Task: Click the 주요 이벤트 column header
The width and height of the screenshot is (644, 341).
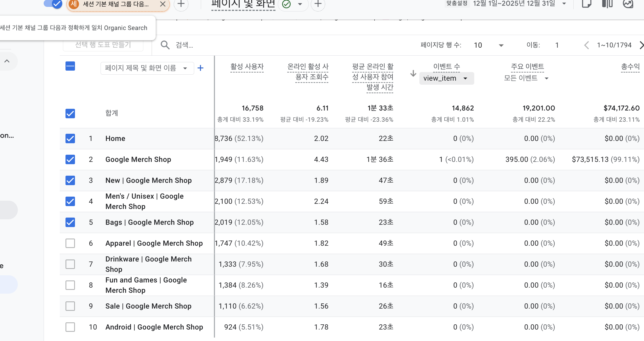Action: click(527, 67)
